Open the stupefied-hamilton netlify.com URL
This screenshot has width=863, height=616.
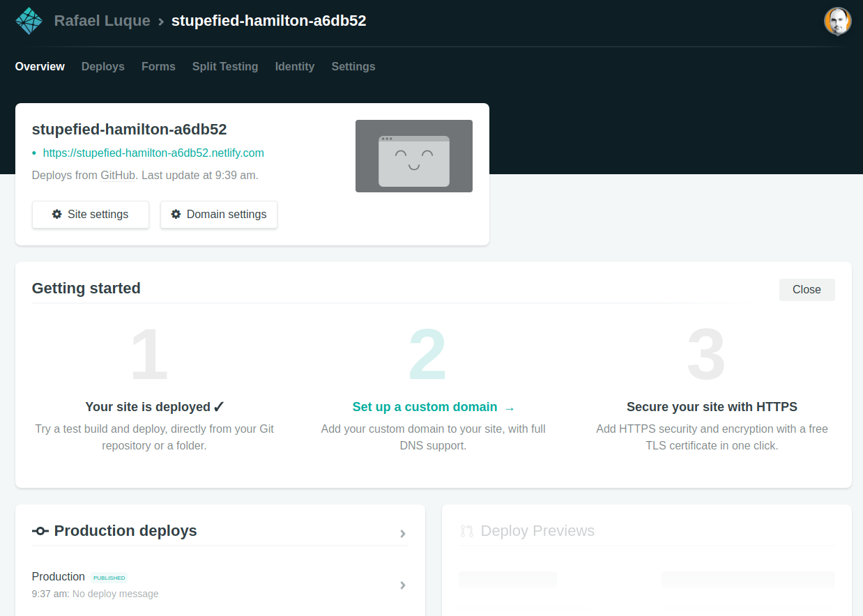153,153
